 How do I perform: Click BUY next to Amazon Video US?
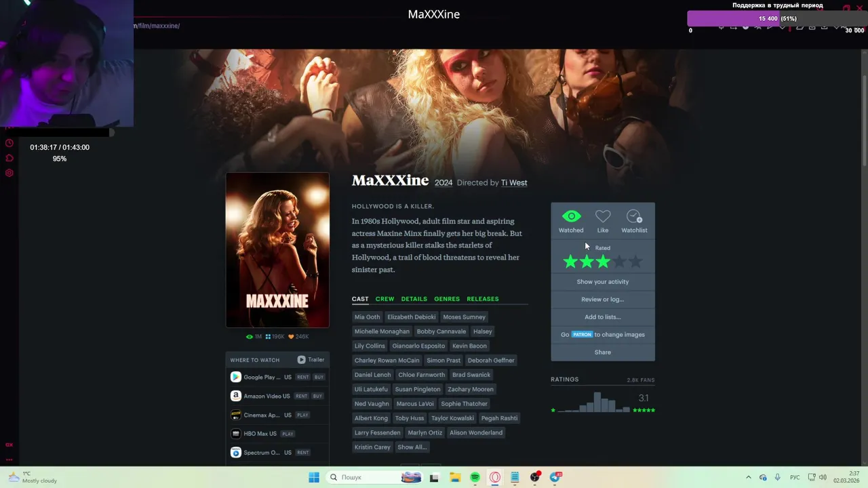(x=317, y=396)
